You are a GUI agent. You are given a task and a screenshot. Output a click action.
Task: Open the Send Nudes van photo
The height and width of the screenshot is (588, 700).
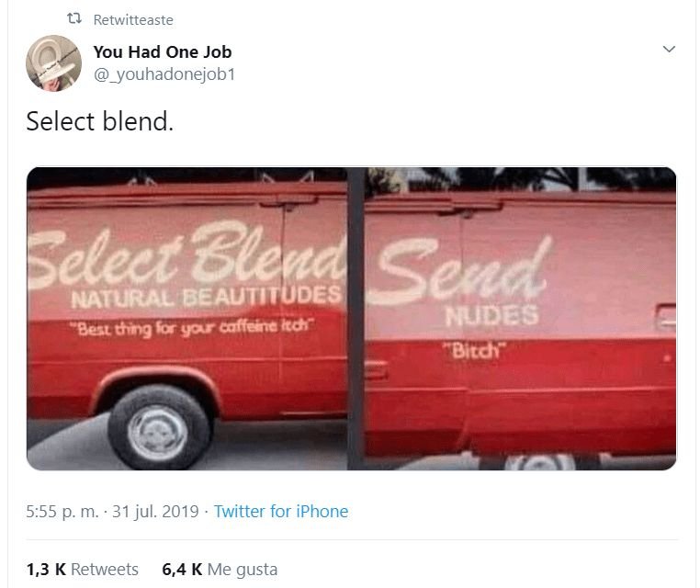520,318
